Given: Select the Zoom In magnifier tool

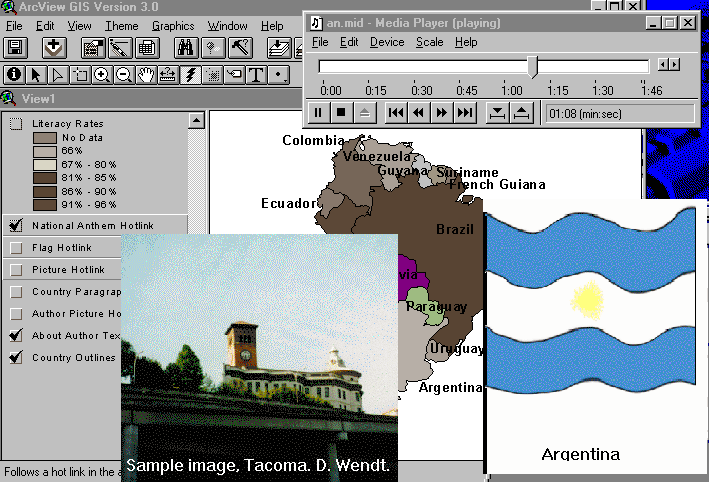Looking at the screenshot, I should click(x=102, y=75).
